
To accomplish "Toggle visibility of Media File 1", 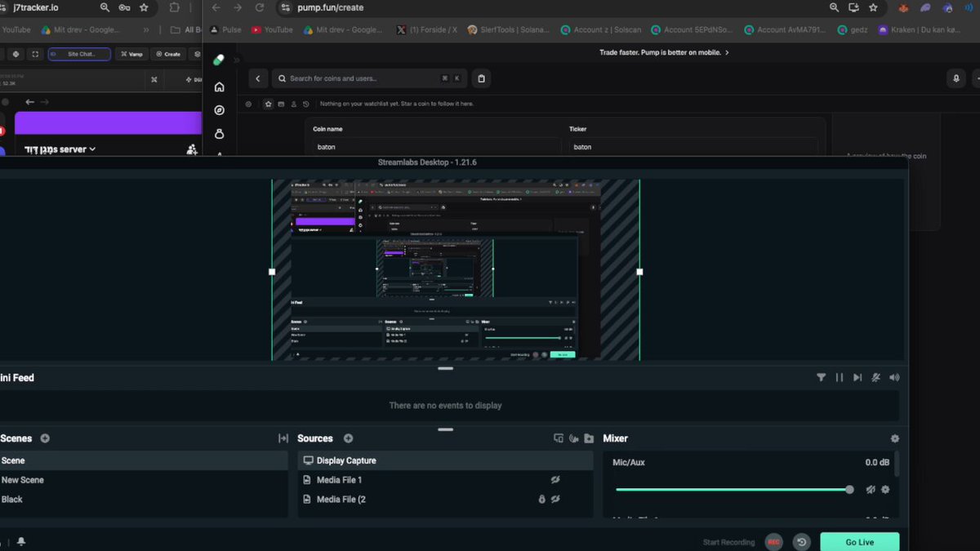I will [555, 480].
